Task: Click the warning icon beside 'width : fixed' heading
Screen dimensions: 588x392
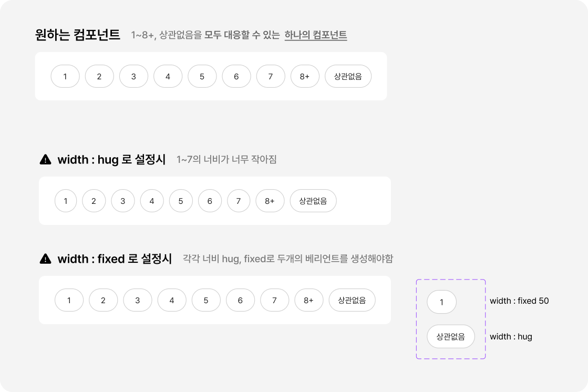Action: (x=46, y=259)
